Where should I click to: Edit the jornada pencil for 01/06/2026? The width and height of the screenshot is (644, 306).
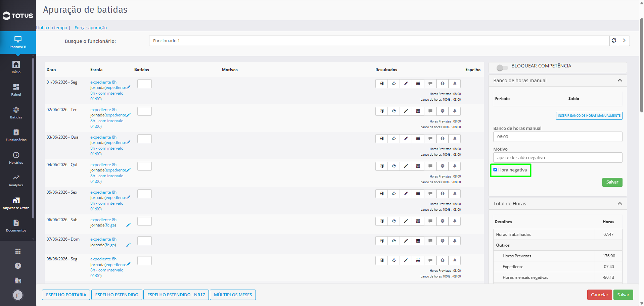pos(128,87)
